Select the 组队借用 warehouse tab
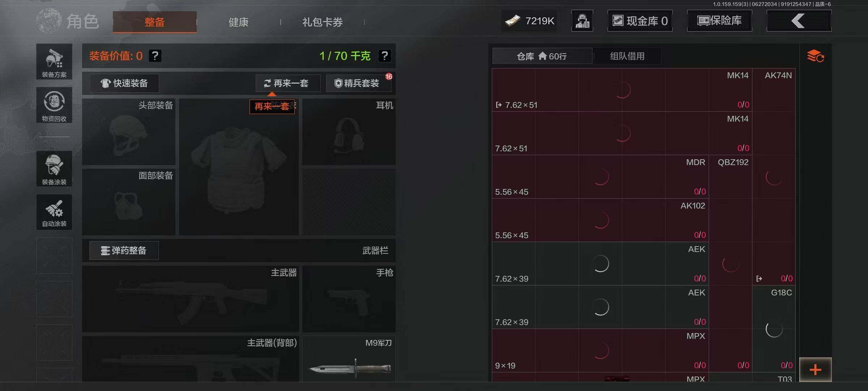The height and width of the screenshot is (391, 868). click(x=627, y=56)
